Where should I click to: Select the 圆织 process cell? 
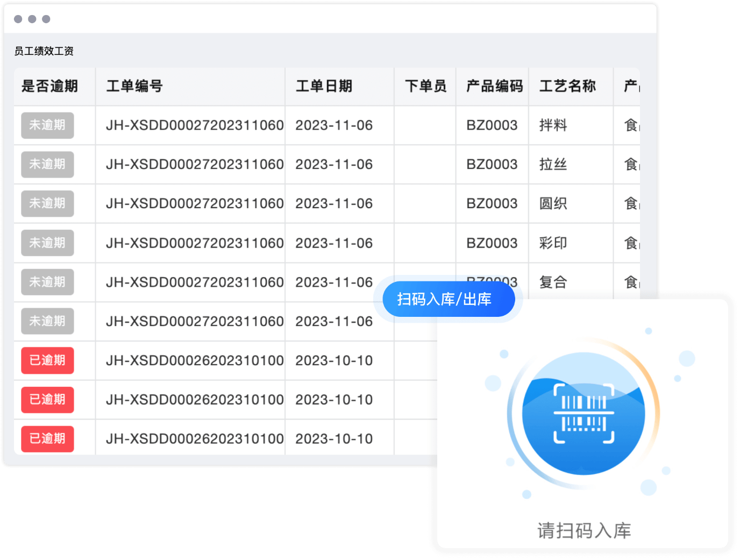click(x=553, y=204)
